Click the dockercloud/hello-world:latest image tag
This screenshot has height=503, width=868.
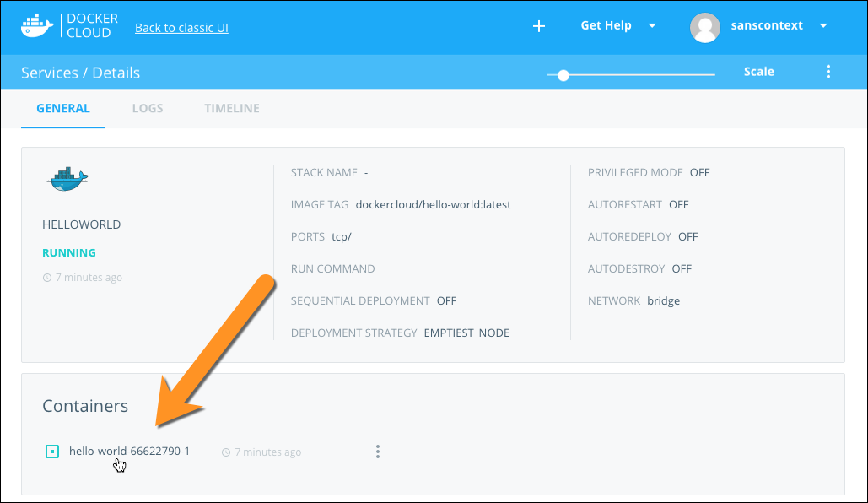pos(434,204)
